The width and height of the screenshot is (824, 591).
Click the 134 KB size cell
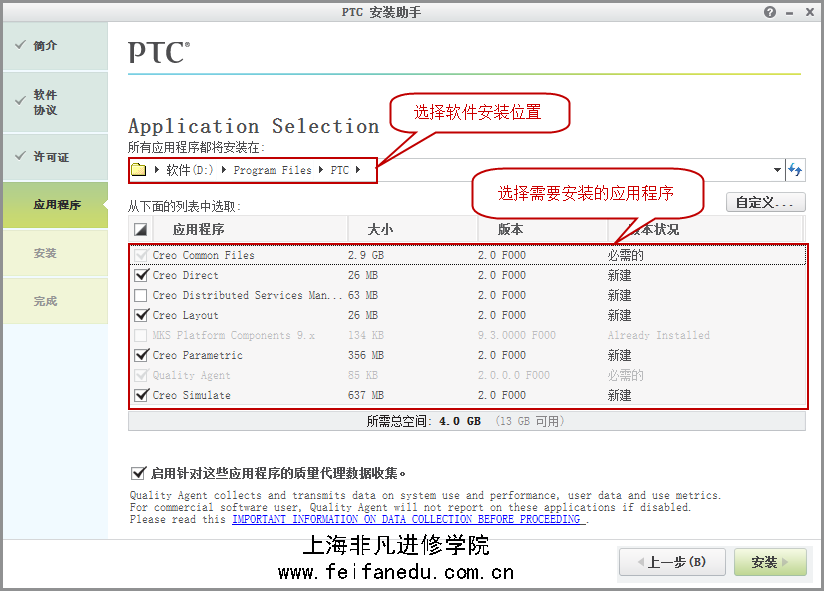(x=366, y=335)
